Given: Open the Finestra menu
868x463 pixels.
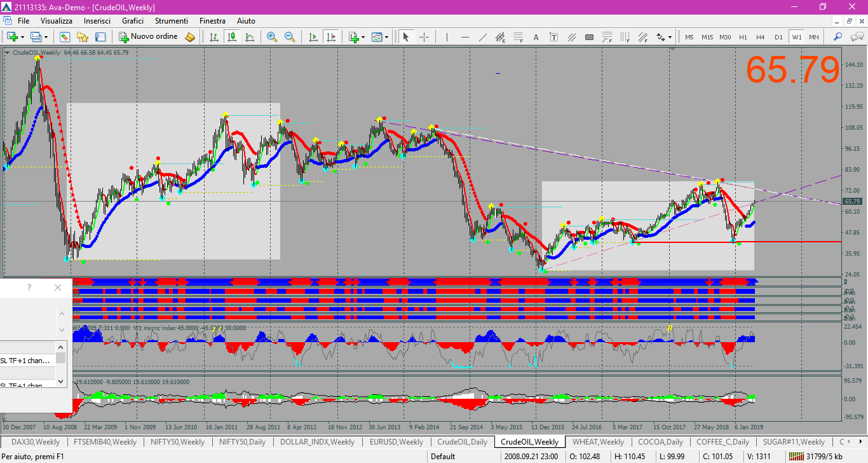Looking at the screenshot, I should click(212, 21).
